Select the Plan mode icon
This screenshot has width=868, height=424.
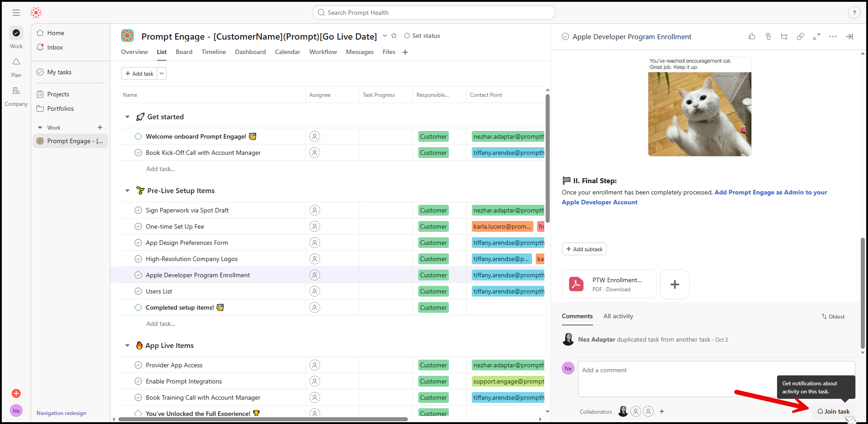(x=16, y=62)
